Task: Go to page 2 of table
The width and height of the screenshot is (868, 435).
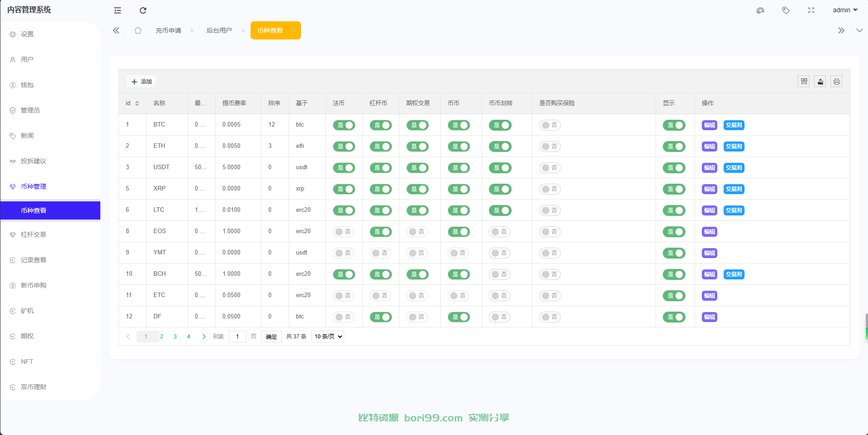Action: [162, 337]
